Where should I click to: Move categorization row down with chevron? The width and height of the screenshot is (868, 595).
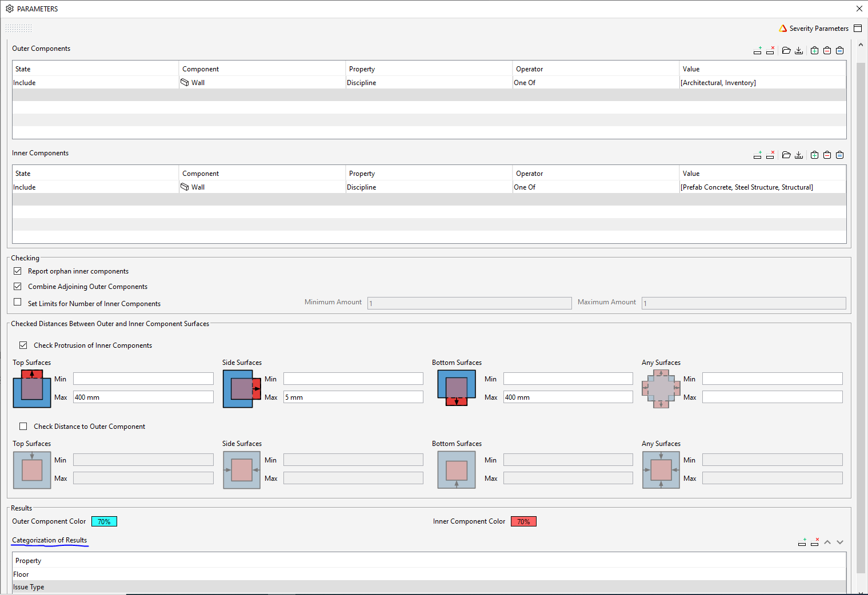[x=840, y=542]
